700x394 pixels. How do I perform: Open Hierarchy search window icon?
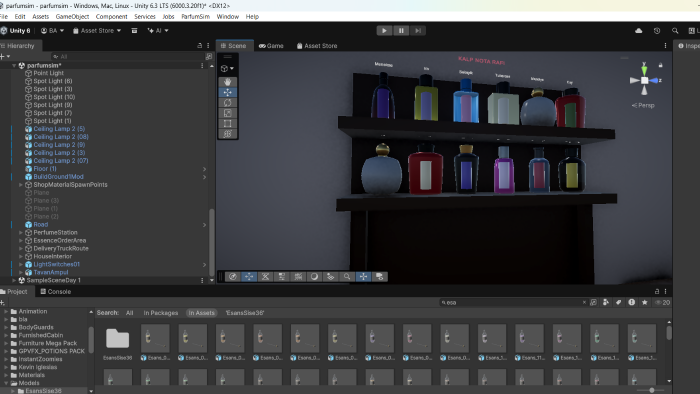208,57
